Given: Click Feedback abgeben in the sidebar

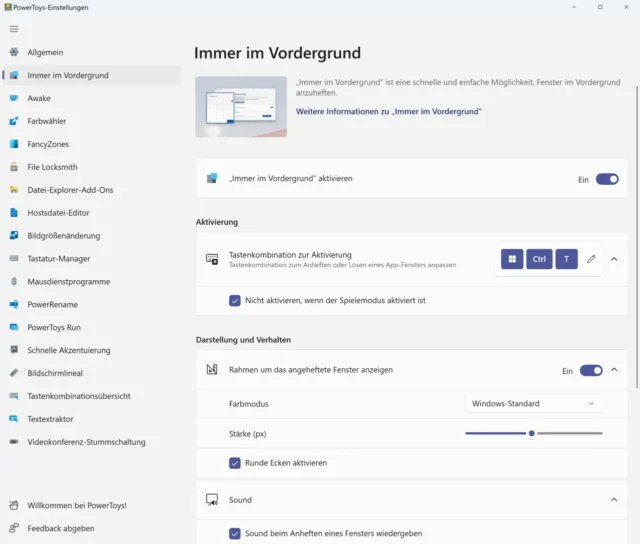Looking at the screenshot, I should (x=60, y=528).
